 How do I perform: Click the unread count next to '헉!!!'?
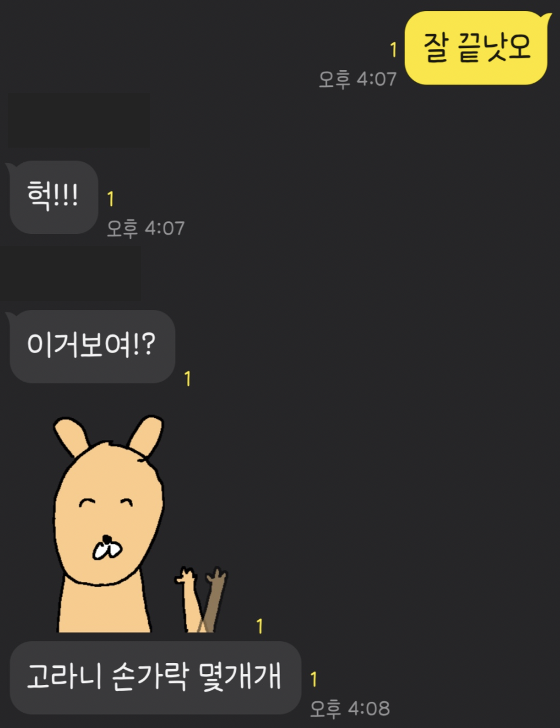click(111, 199)
